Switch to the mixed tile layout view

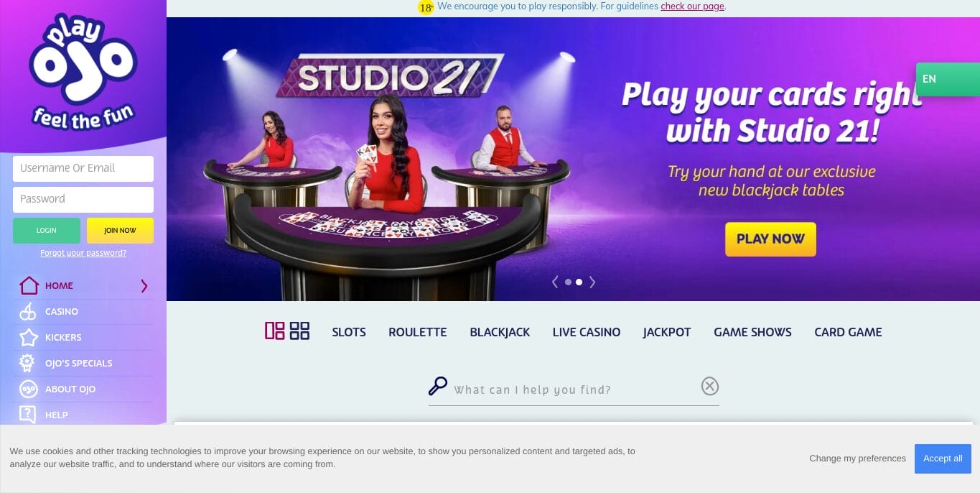275,331
